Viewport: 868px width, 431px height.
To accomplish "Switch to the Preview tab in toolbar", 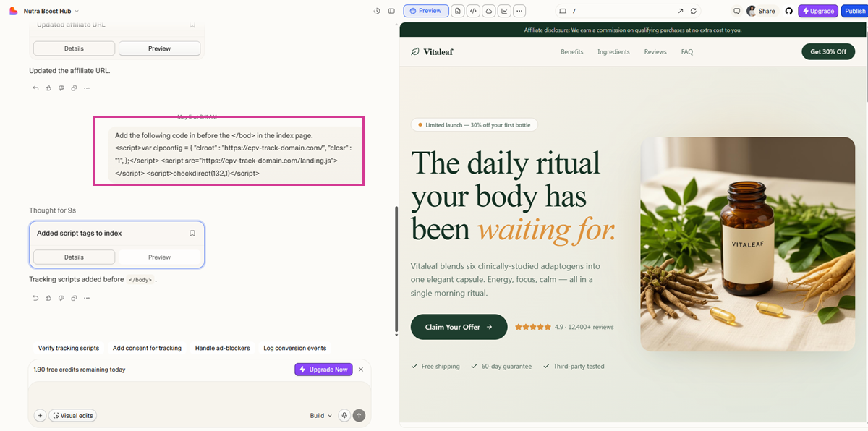I will pos(425,11).
